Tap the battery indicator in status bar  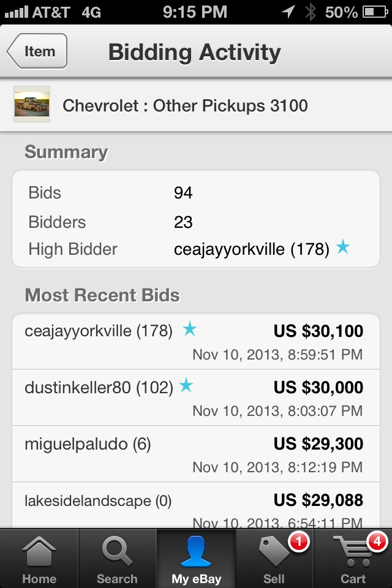(x=375, y=12)
